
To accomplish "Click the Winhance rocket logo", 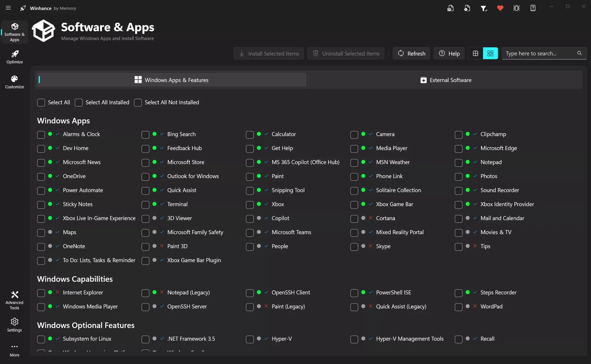I will pyautogui.click(x=23, y=8).
